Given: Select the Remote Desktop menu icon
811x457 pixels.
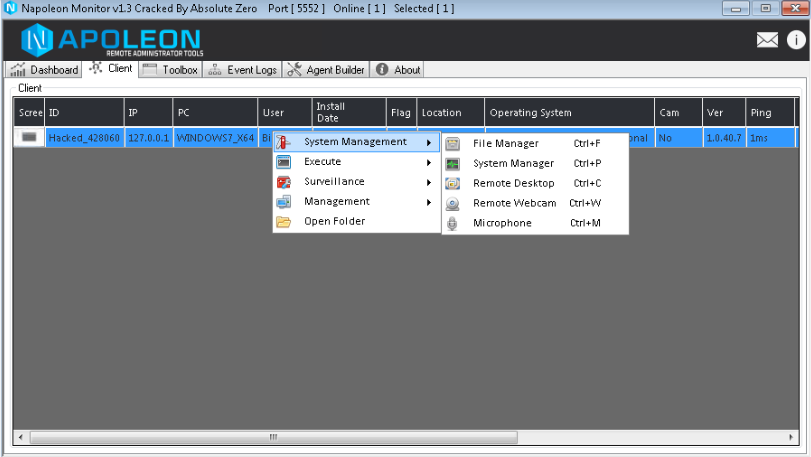Looking at the screenshot, I should point(453,184).
